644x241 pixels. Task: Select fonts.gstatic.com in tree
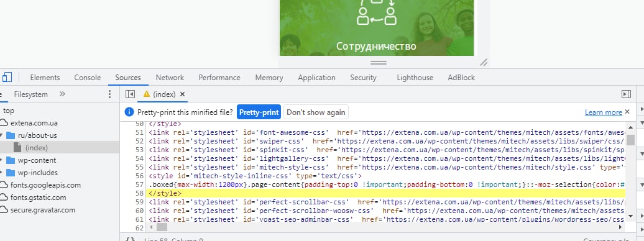coord(38,198)
